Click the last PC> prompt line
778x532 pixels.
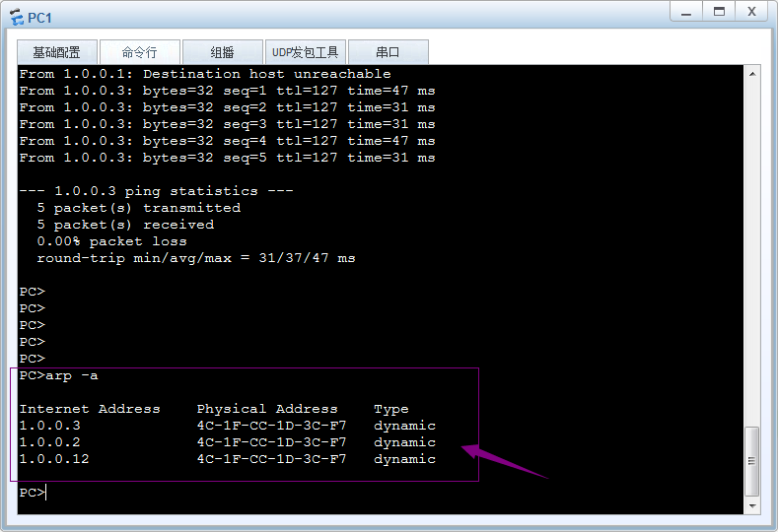click(x=33, y=493)
